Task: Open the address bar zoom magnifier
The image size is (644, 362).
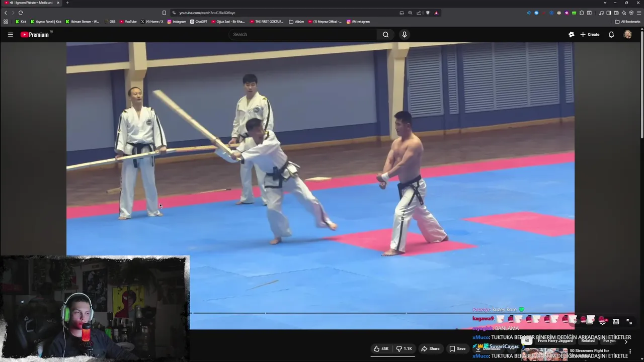Action: point(410,13)
